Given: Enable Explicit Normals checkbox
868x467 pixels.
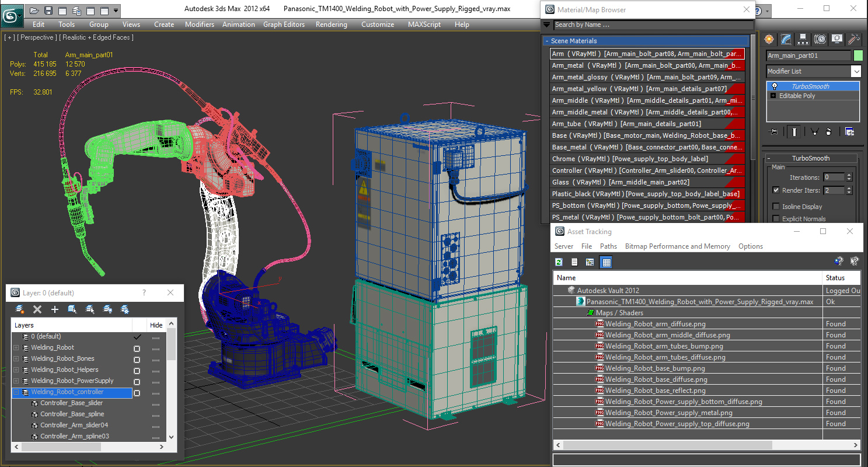Looking at the screenshot, I should (776, 219).
